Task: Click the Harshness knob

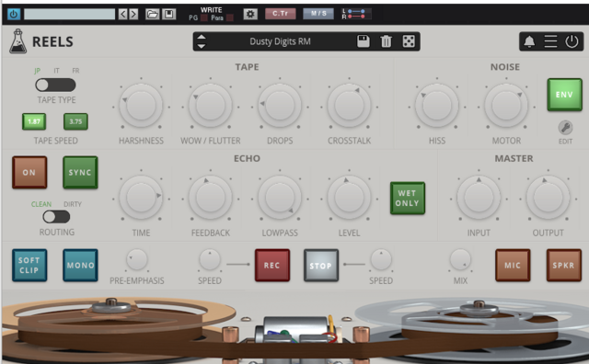Action: 141,106
